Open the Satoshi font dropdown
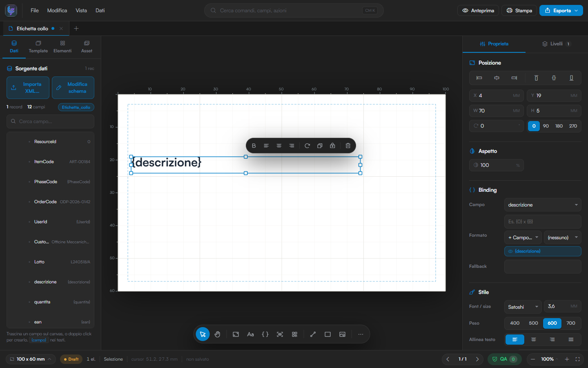Screen dimensions: 588x368 [523, 307]
